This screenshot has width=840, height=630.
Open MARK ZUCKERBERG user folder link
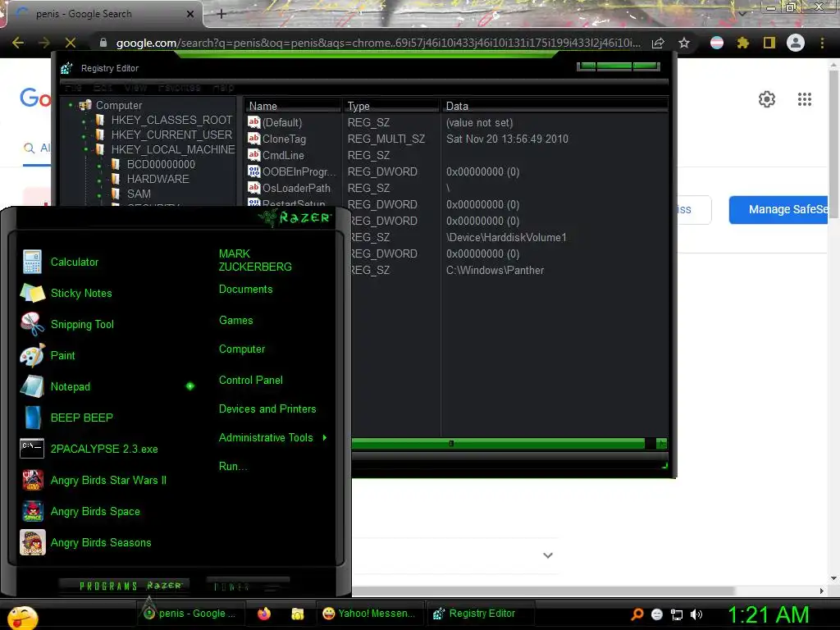click(255, 260)
